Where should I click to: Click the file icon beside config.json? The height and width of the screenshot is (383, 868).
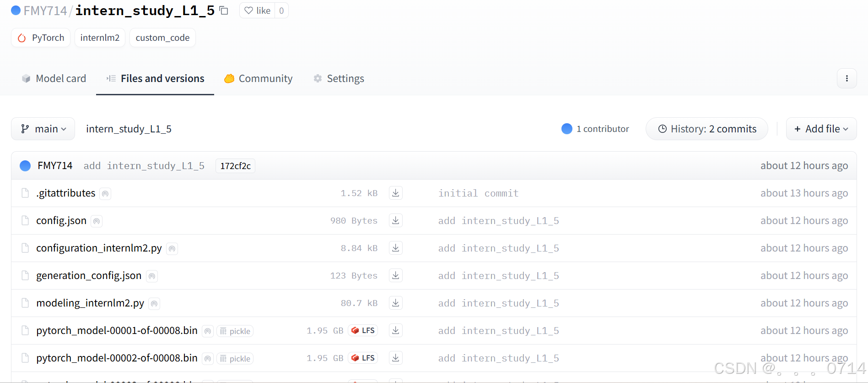[25, 220]
